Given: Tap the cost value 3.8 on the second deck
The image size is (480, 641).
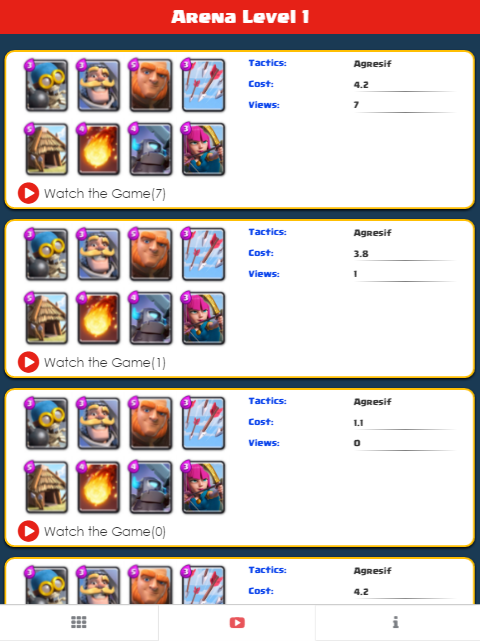Looking at the screenshot, I should pos(361,253).
